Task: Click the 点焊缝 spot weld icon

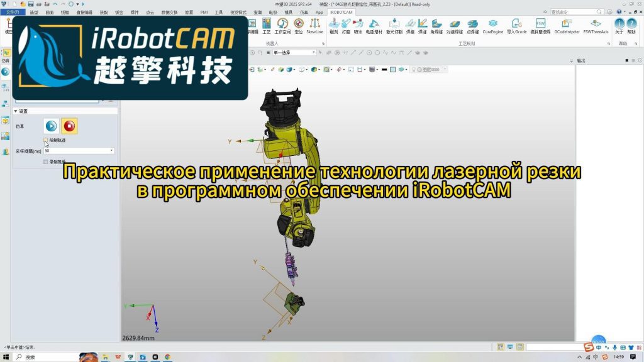Action: [x=472, y=26]
